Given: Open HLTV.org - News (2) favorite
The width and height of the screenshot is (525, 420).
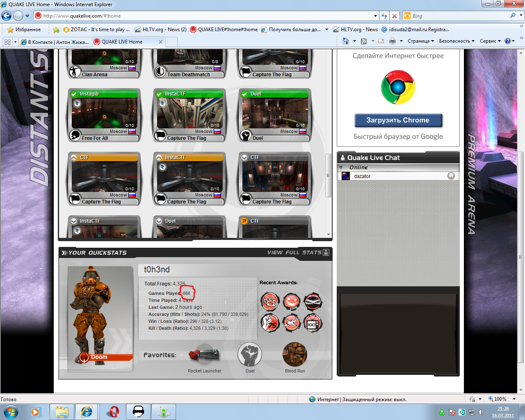Looking at the screenshot, I should point(160,30).
